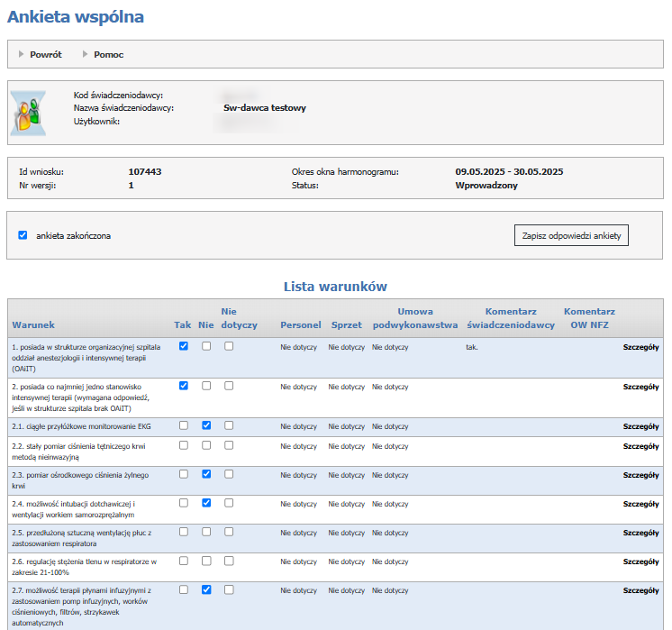Click 'Umowa podwykonawstwa' column header
672x630 pixels.
(x=415, y=318)
